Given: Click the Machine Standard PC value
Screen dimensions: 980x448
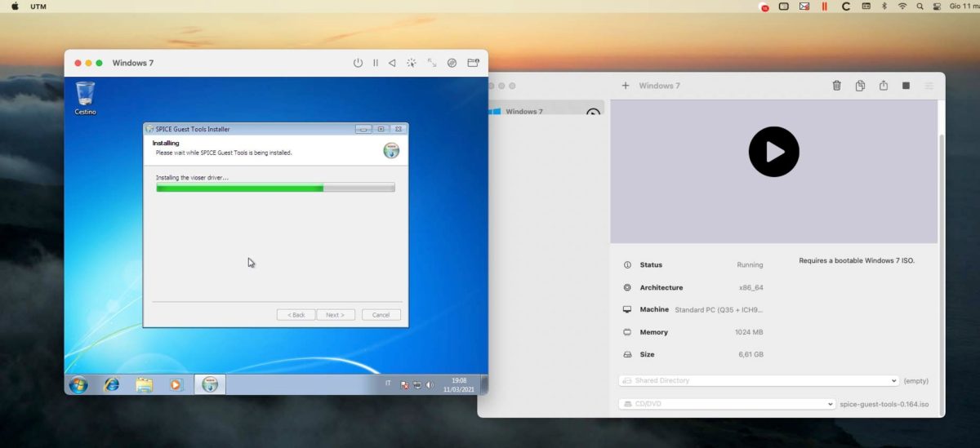Looking at the screenshot, I should (719, 310).
